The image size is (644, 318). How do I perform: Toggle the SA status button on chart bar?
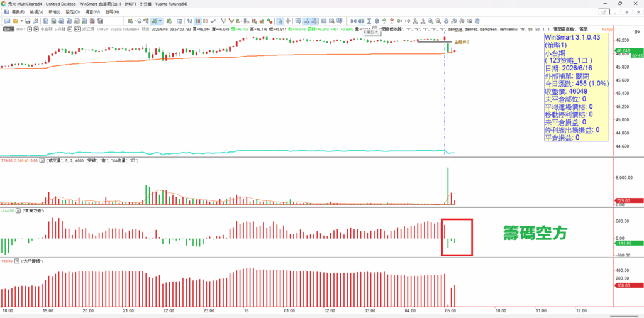point(7,29)
